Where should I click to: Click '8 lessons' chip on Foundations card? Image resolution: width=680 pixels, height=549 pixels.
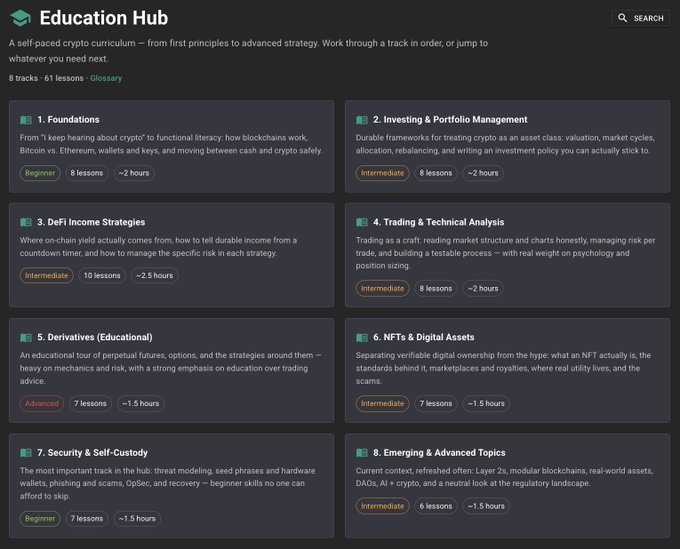[87, 173]
